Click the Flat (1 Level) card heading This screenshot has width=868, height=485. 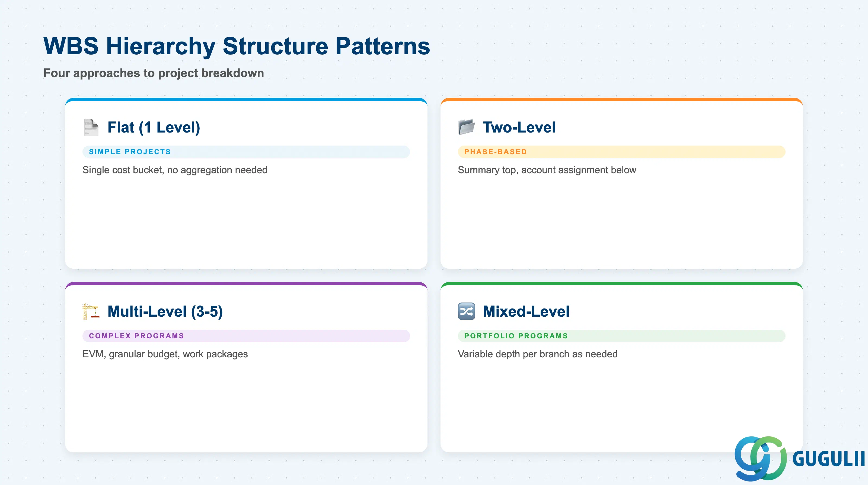coord(154,127)
